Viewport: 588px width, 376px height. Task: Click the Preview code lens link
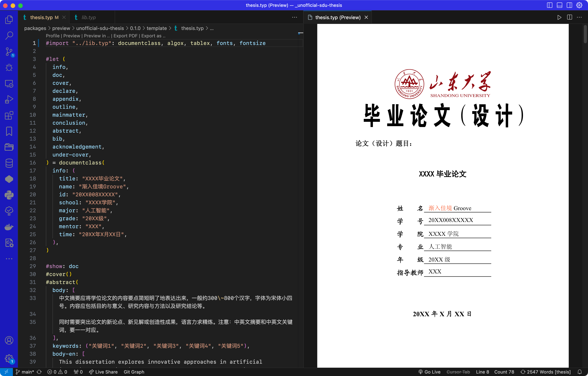coord(71,36)
